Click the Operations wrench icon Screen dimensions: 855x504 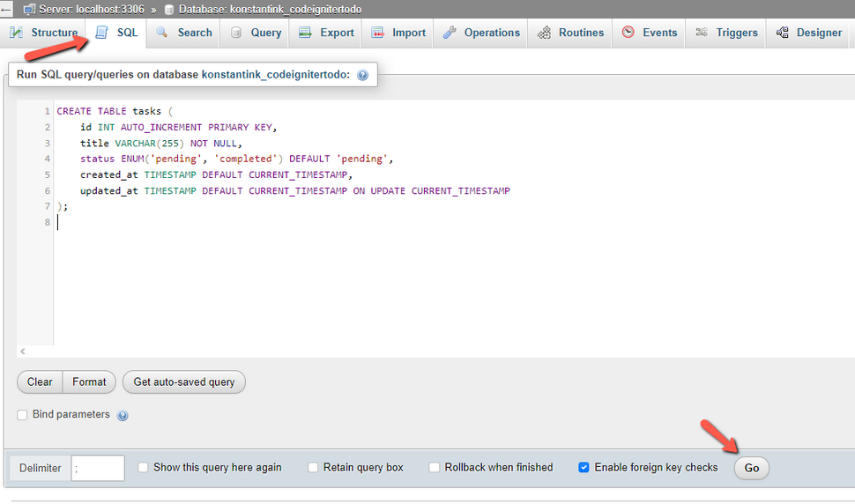pos(450,33)
